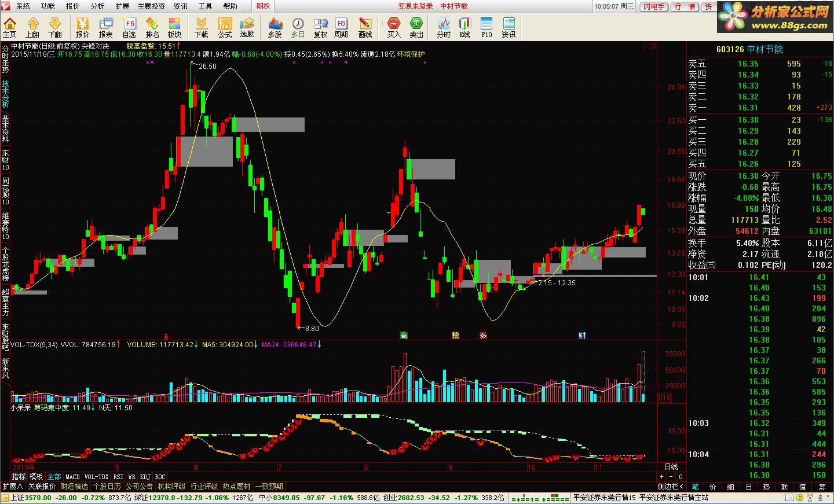Image resolution: width=834 pixels, height=504 pixels.
Task: Click the 多日 multi-day clock icon
Action: click(x=298, y=27)
